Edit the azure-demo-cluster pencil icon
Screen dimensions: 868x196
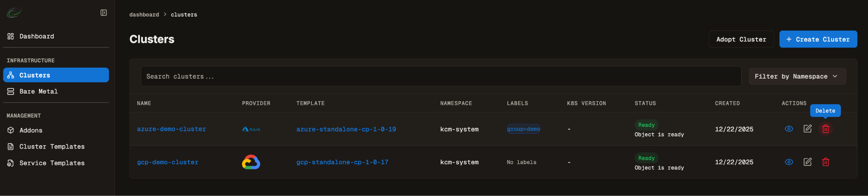807,129
